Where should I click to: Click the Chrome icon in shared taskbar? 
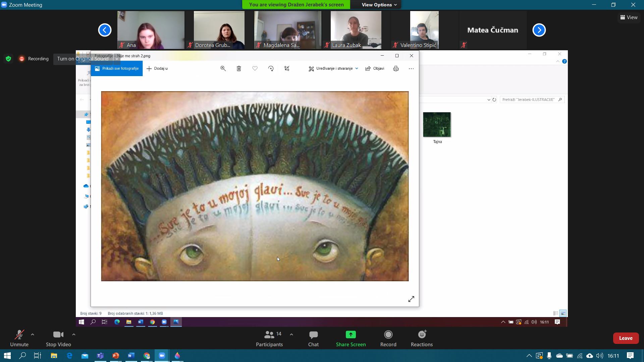(152, 322)
